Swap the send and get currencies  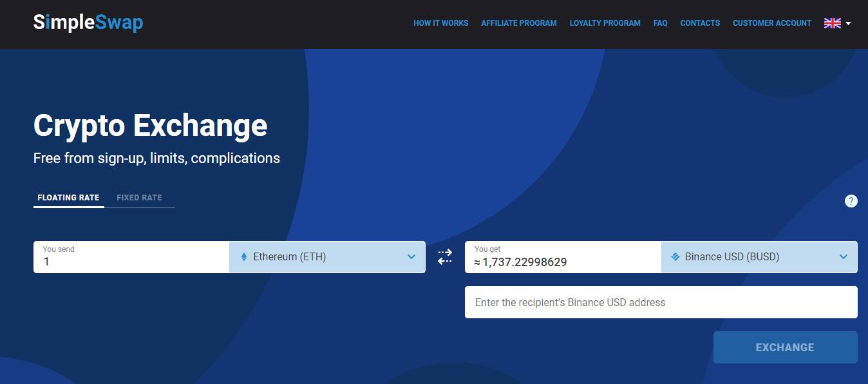click(445, 257)
